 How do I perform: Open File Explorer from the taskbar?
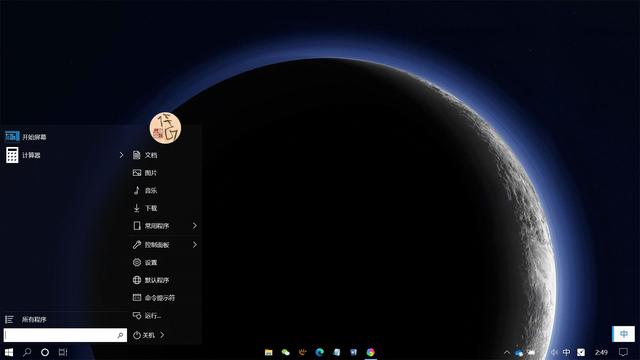click(269, 352)
